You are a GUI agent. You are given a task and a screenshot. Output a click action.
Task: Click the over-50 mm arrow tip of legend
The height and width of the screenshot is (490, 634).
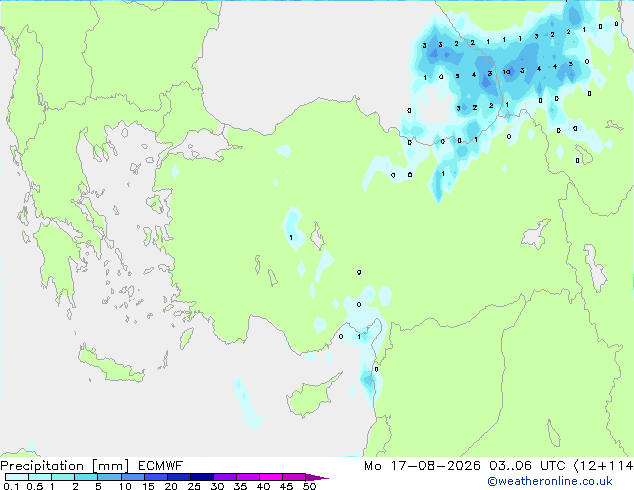click(x=317, y=477)
